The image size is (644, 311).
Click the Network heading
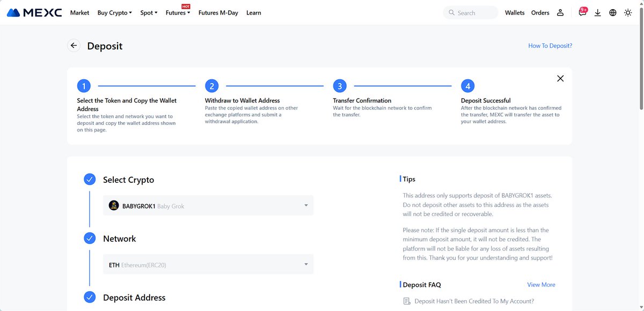(x=119, y=239)
